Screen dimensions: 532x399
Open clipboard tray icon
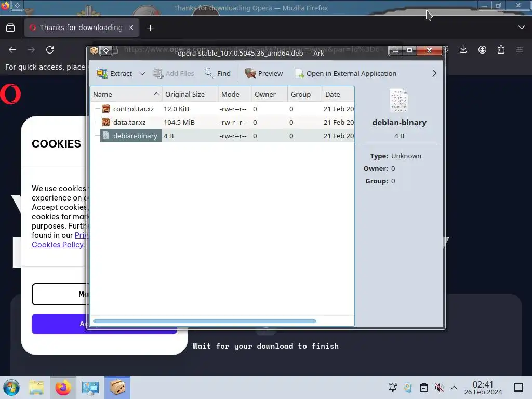pyautogui.click(x=424, y=388)
